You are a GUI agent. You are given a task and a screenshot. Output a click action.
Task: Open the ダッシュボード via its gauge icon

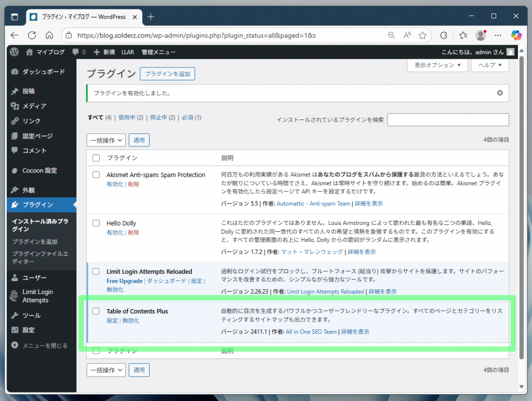click(x=15, y=72)
